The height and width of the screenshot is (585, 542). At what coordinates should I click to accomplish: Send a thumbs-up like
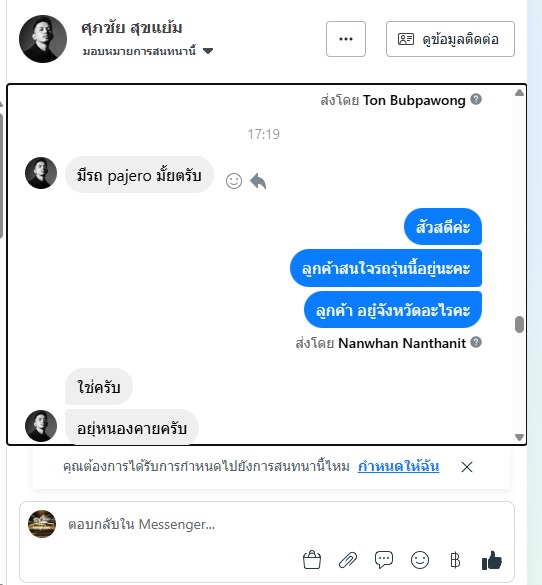[492, 560]
